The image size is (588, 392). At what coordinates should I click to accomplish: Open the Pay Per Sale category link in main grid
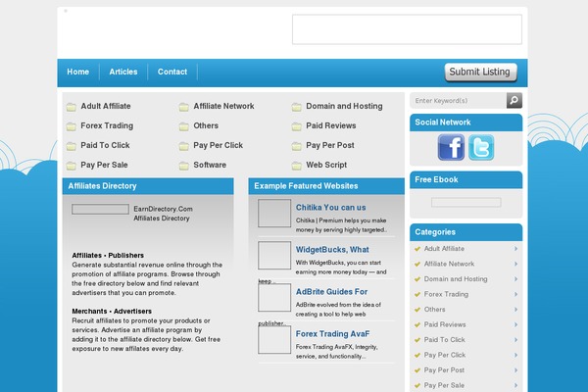point(104,165)
